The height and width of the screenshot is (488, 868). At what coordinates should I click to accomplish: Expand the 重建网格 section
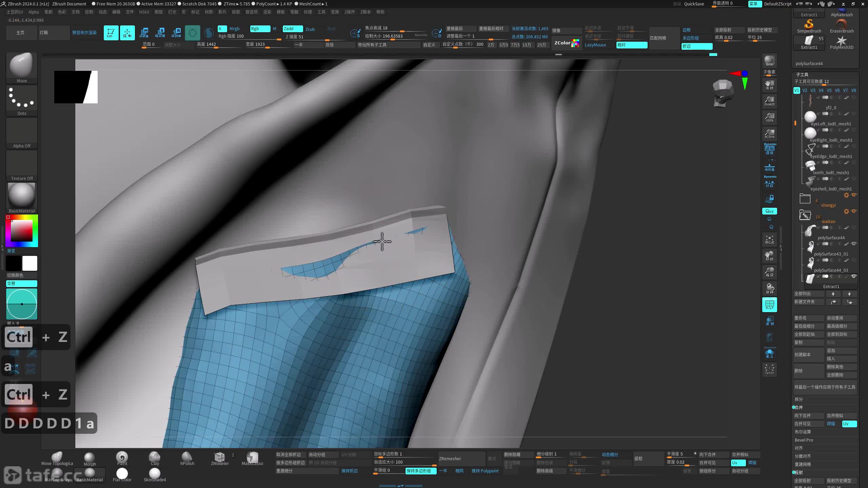(803, 464)
